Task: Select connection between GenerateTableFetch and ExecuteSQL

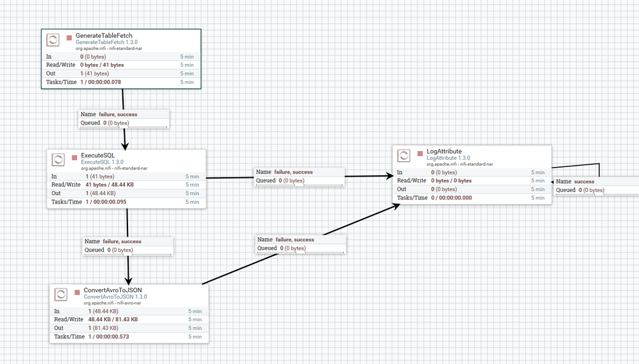Action: [x=124, y=118]
